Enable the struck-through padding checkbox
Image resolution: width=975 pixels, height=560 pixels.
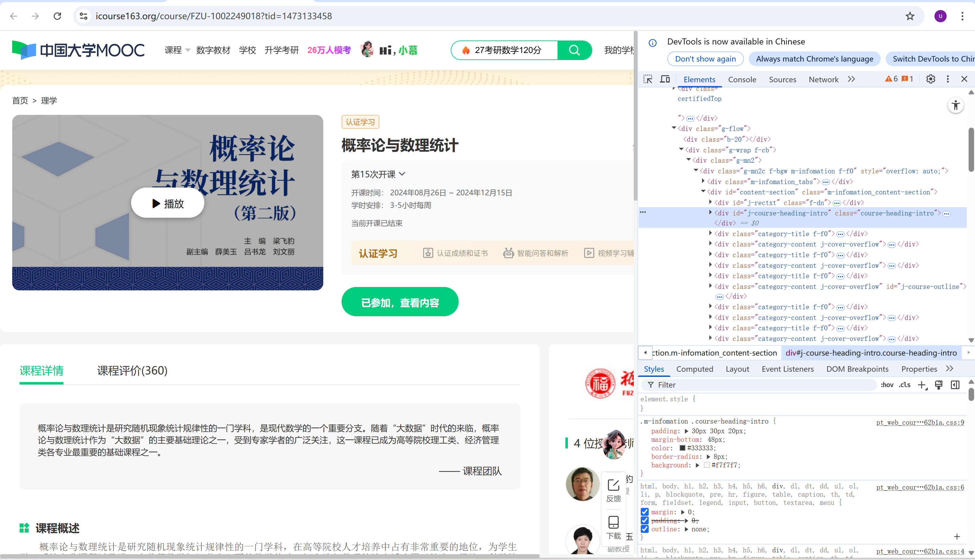tap(645, 520)
